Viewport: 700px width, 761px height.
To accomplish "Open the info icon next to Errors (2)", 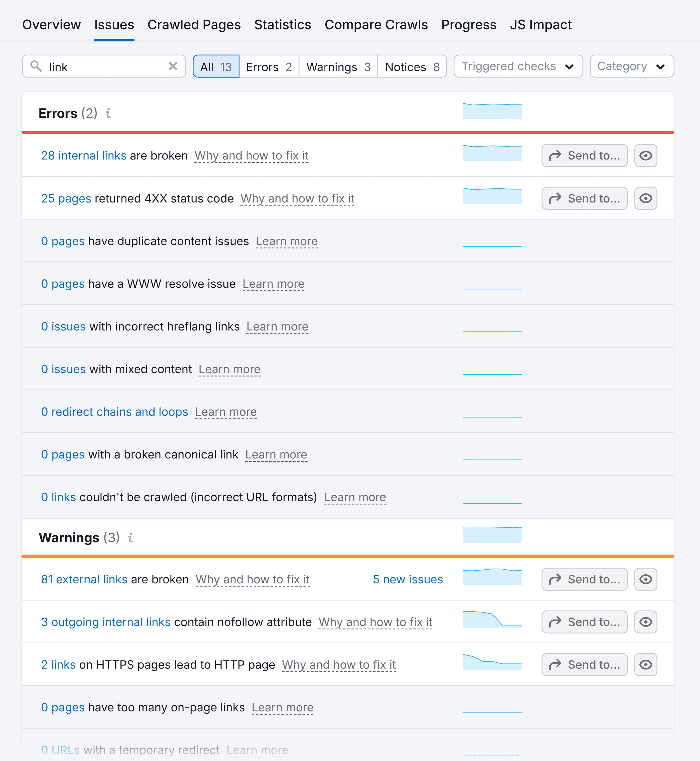I will (x=108, y=113).
